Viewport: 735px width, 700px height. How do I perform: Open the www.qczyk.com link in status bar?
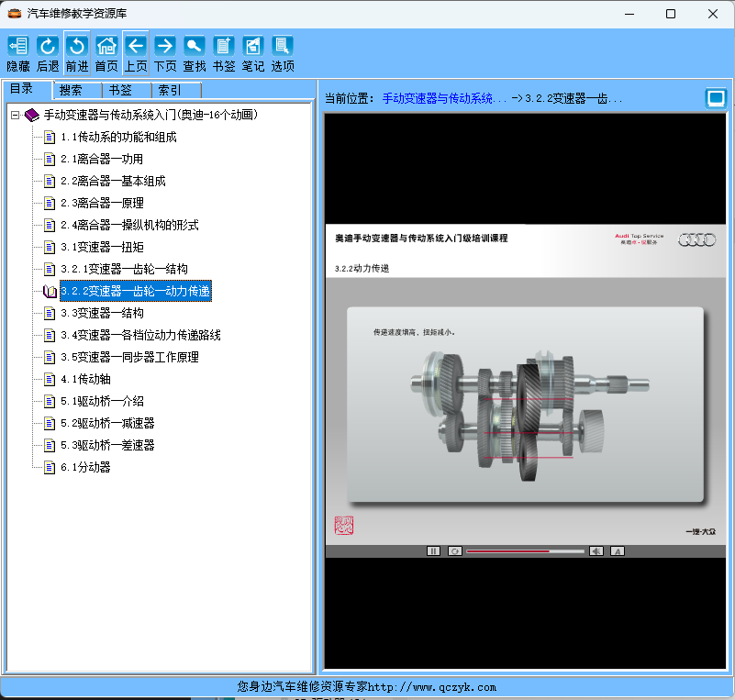click(x=431, y=687)
